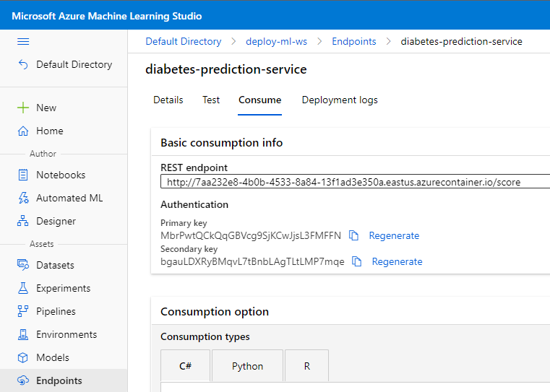Click the deploy-ml-ws breadcrumb link
The height and width of the screenshot is (392, 550).
tap(276, 41)
